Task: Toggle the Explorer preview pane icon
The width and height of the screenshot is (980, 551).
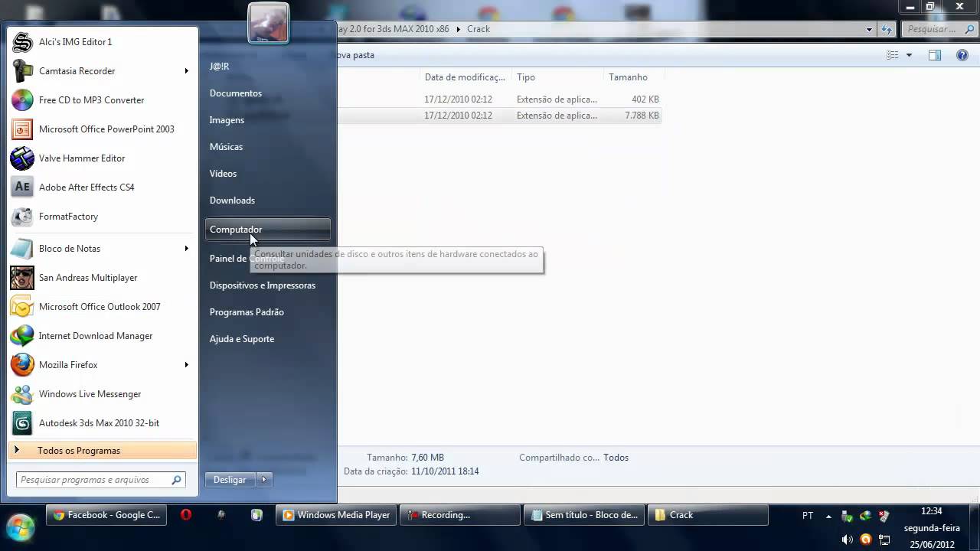Action: pyautogui.click(x=935, y=55)
